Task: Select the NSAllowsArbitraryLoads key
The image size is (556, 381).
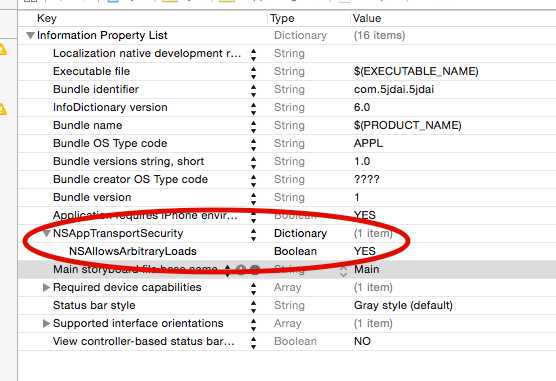Action: (x=133, y=251)
